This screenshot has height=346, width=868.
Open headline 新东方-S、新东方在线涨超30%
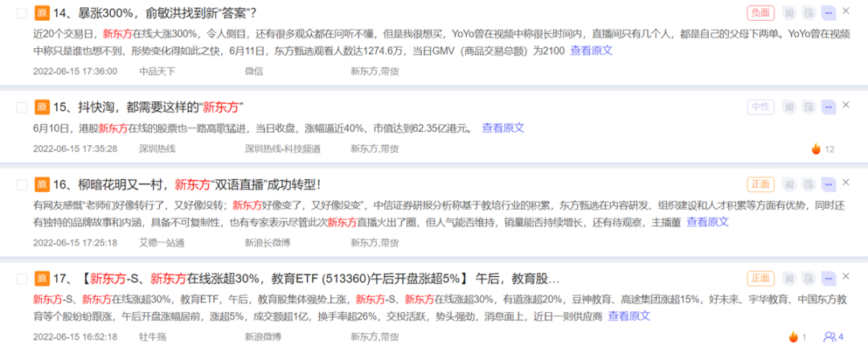coord(307,278)
